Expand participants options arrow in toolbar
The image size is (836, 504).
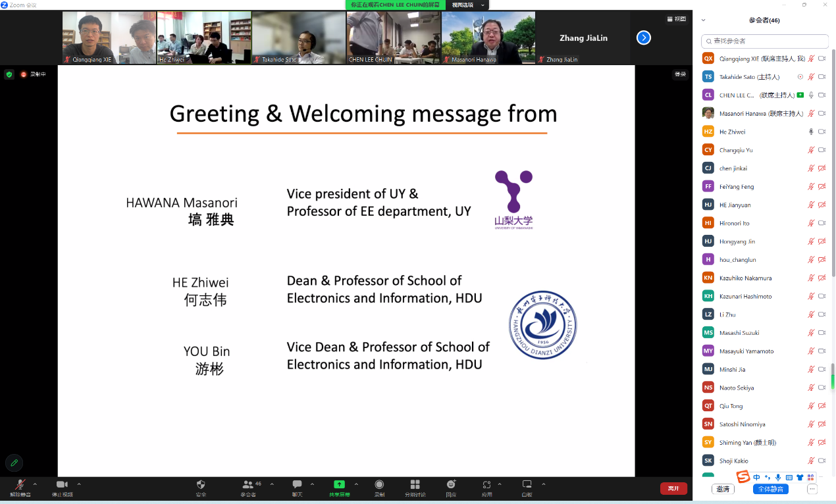(272, 484)
